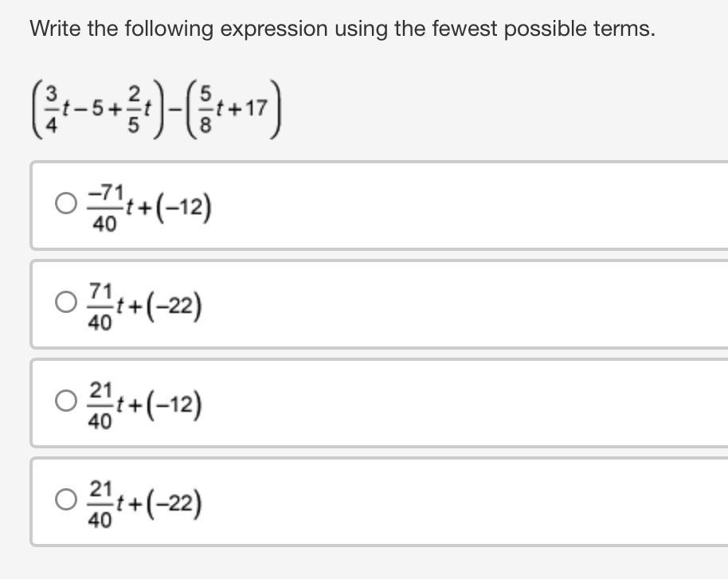Click the second parenthesized group with +17
The image size is (728, 579).
233,109
